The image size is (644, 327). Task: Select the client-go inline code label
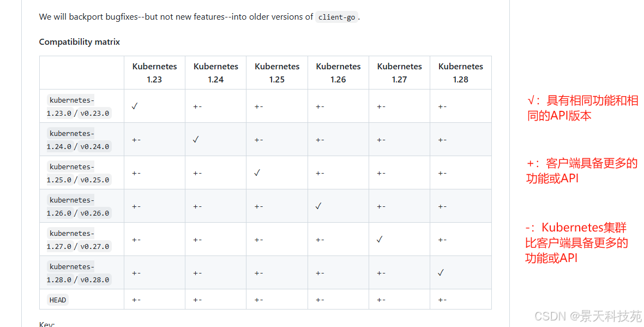coord(336,17)
